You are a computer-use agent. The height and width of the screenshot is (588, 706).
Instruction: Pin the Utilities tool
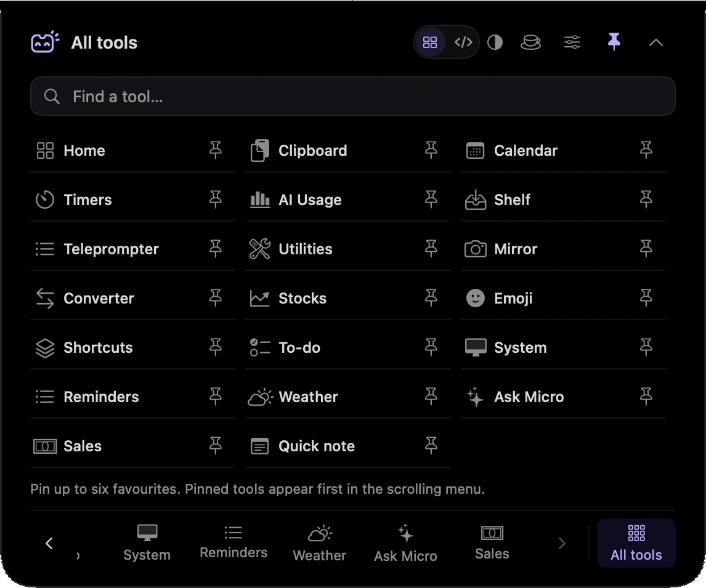coord(431,248)
